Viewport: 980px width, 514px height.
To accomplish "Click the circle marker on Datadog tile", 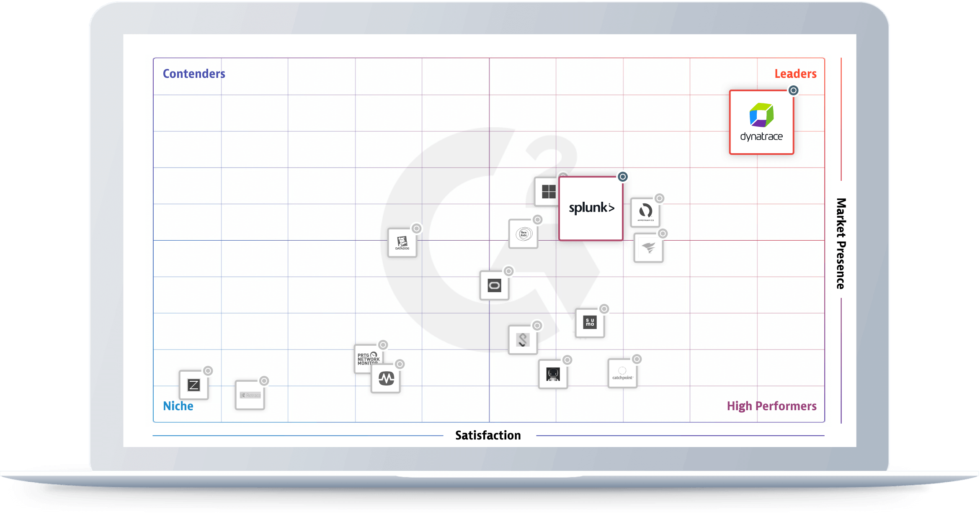I will [x=416, y=229].
